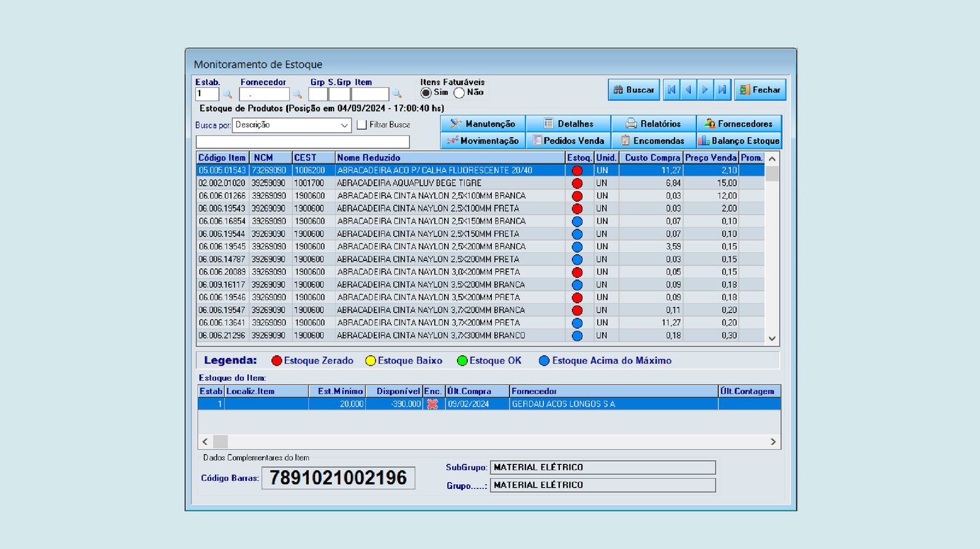This screenshot has height=549, width=980.
Task: Click the selected row ABRACADEIRA ACO P/ CALHA FLUORESCENTE
Action: pyautogui.click(x=480, y=170)
